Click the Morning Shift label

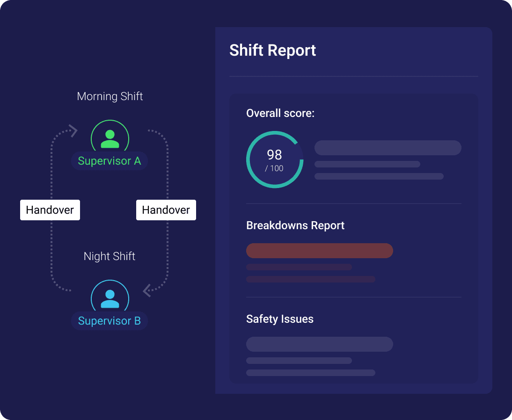tap(110, 96)
